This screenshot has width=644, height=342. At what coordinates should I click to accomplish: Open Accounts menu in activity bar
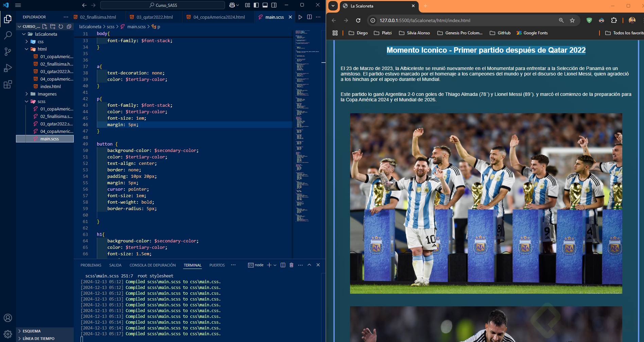pos(7,318)
